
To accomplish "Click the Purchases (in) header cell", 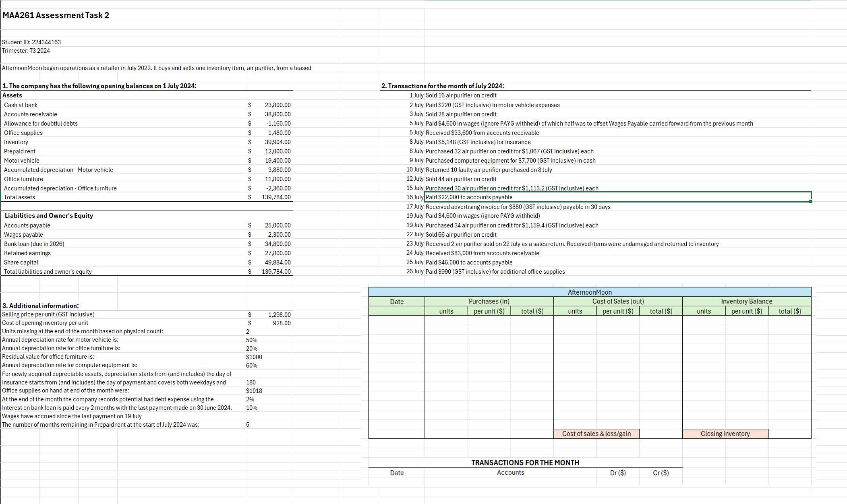I will pos(489,302).
